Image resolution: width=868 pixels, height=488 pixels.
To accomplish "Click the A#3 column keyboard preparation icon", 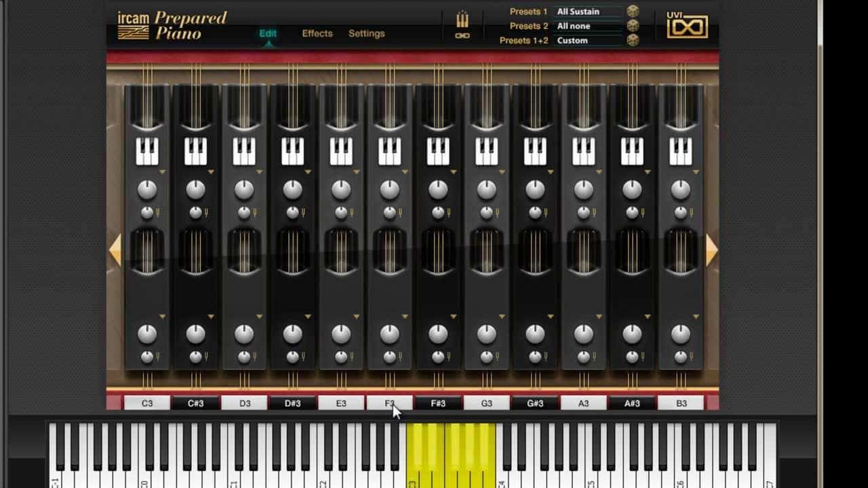I will point(632,152).
